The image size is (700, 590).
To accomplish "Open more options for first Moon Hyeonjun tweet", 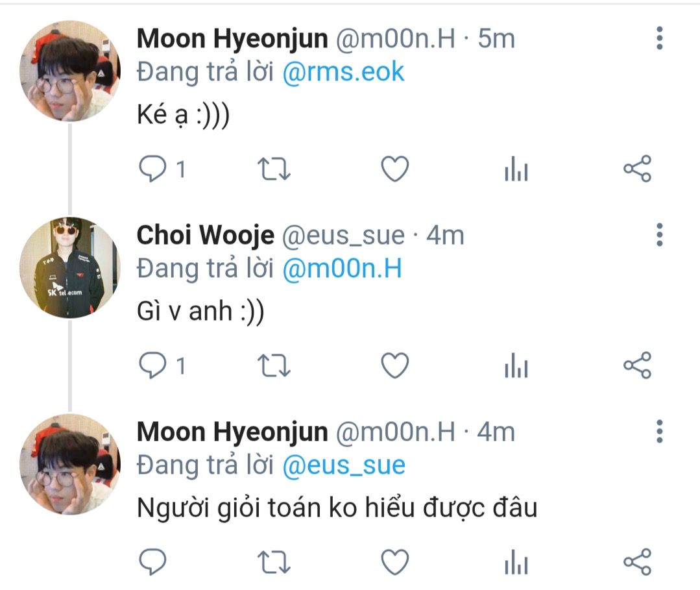I will click(659, 38).
